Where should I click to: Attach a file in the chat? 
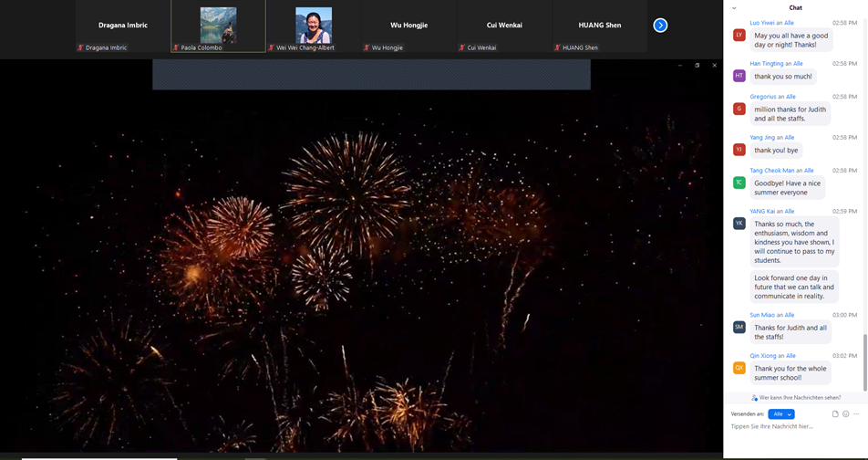click(834, 414)
